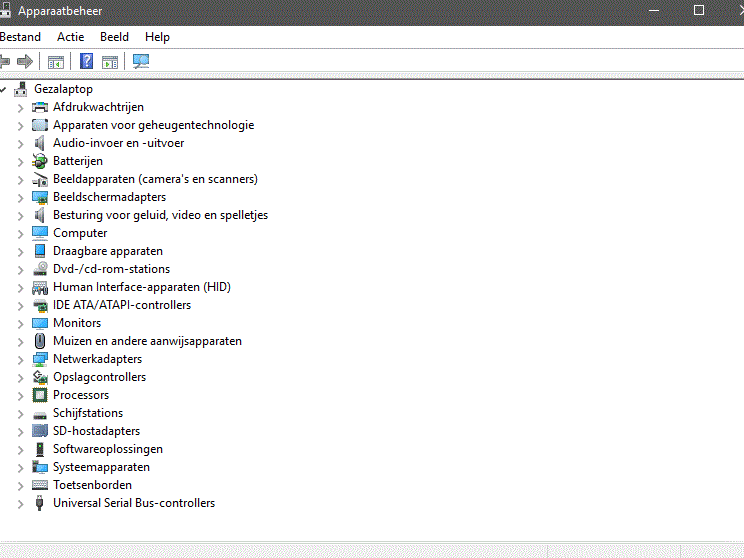Image resolution: width=744 pixels, height=558 pixels.
Task: Select "Beeldapparaten (camera's en scanners)" label
Action: (x=156, y=179)
